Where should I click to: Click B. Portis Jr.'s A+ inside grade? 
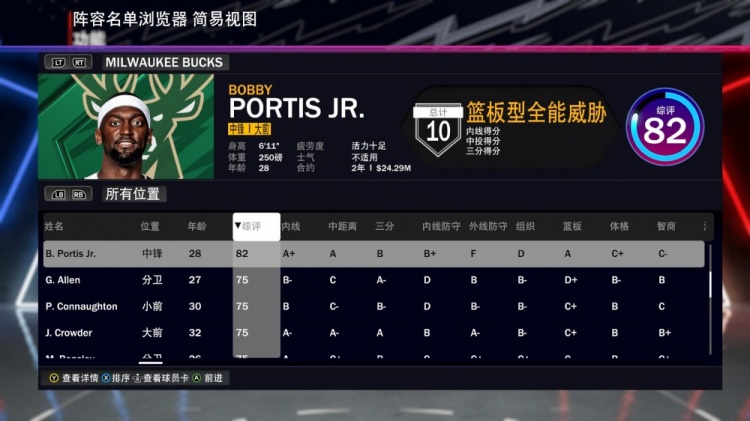tap(289, 254)
